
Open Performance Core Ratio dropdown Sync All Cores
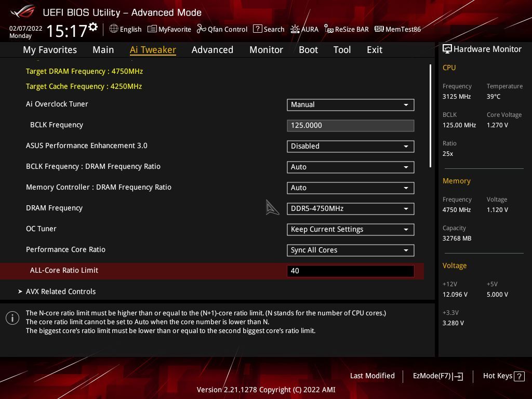[x=351, y=250]
